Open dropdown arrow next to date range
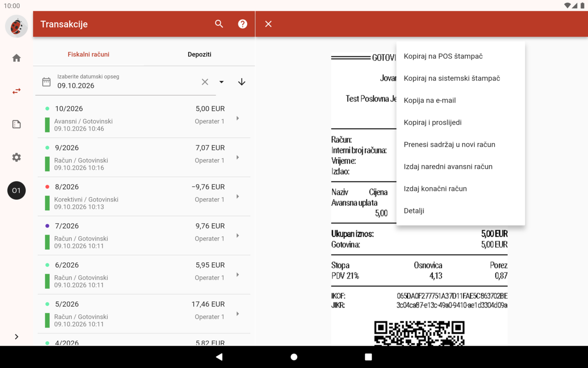This screenshot has width=588, height=368. click(x=221, y=82)
